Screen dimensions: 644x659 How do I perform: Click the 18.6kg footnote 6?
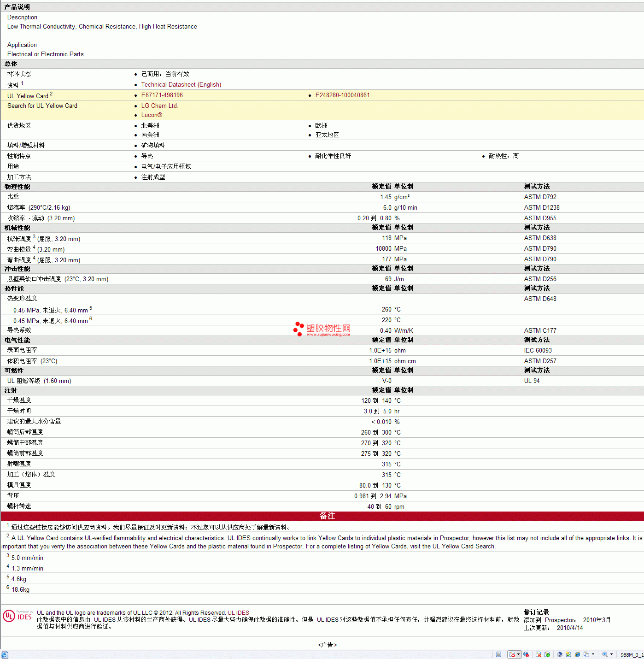(20, 590)
